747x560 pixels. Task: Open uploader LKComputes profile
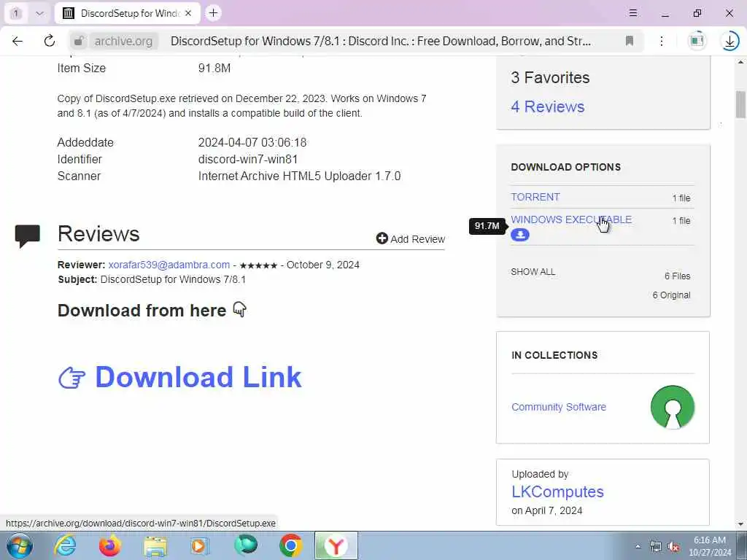pyautogui.click(x=558, y=491)
